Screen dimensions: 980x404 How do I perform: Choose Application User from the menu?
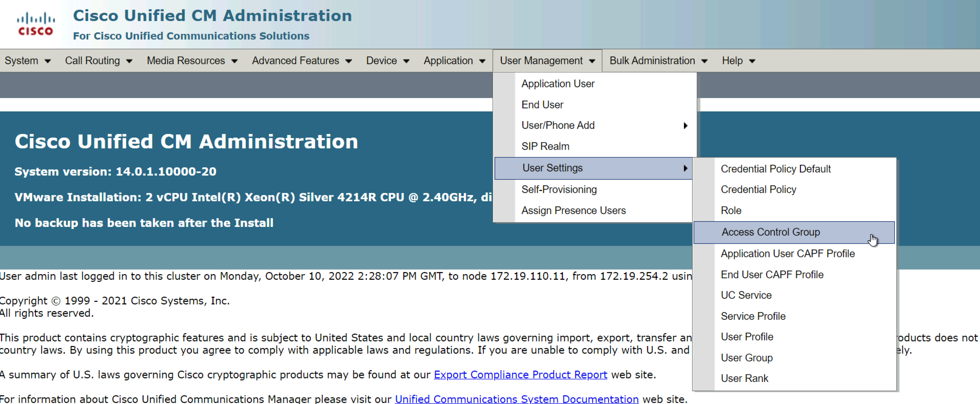[595, 84]
